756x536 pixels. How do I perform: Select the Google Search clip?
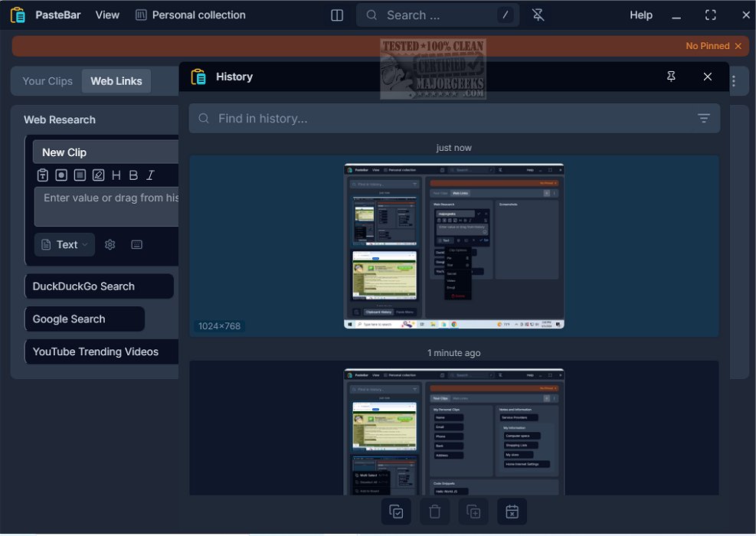84,319
